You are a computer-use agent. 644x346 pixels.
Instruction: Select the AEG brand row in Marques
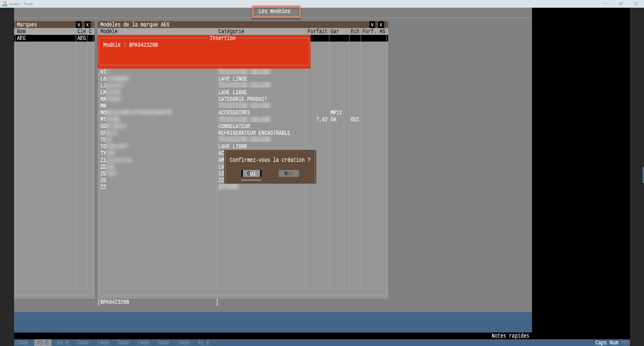pos(45,38)
